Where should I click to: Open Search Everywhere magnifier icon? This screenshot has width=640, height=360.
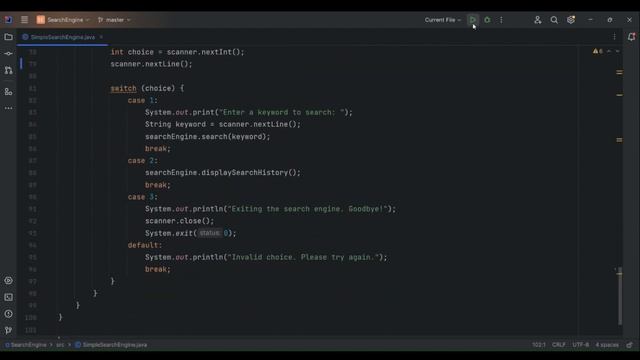pyautogui.click(x=554, y=20)
